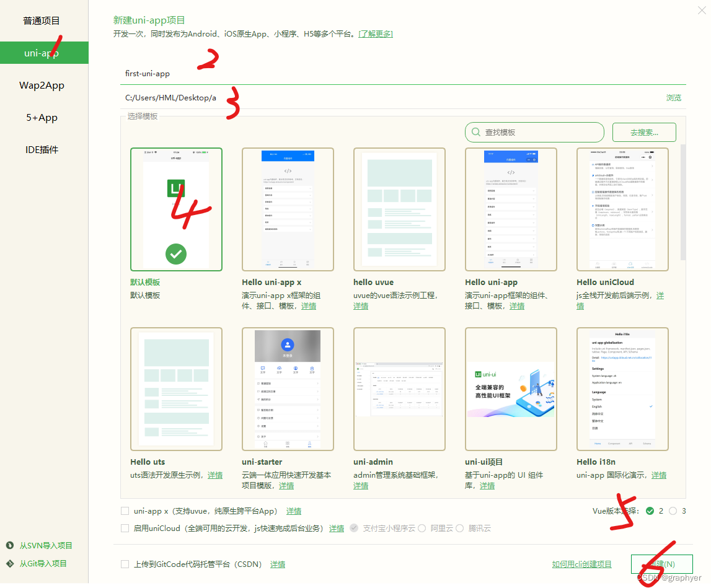Select 阿里云 radio option
The image size is (711, 588).
point(422,528)
